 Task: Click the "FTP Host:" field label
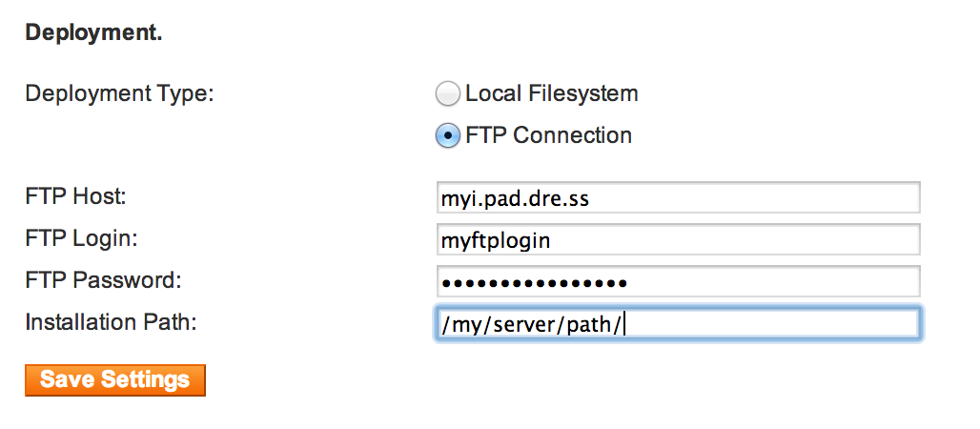click(x=76, y=197)
